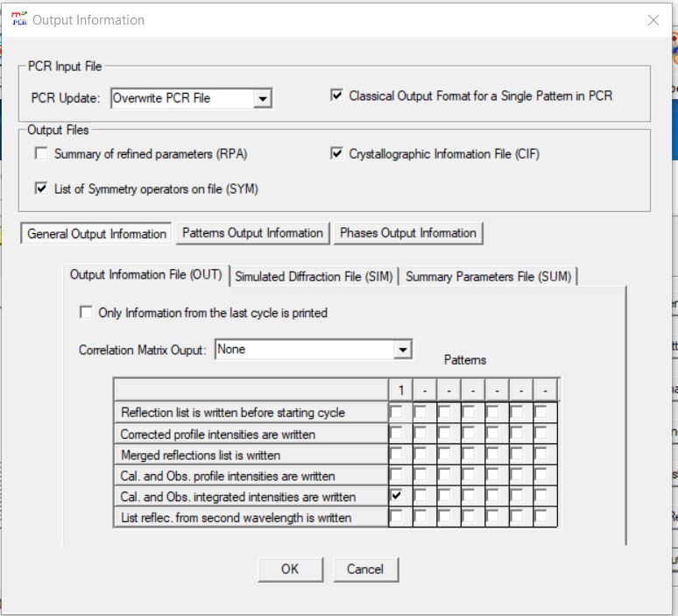Toggle Classical Output Format for Single Pattern checkbox
This screenshot has height=616, width=678.
tap(337, 96)
